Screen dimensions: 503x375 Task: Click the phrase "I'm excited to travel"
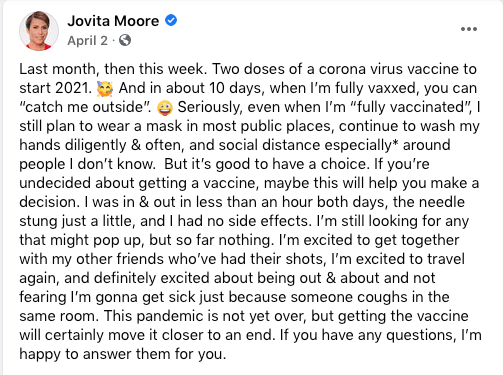398,259
